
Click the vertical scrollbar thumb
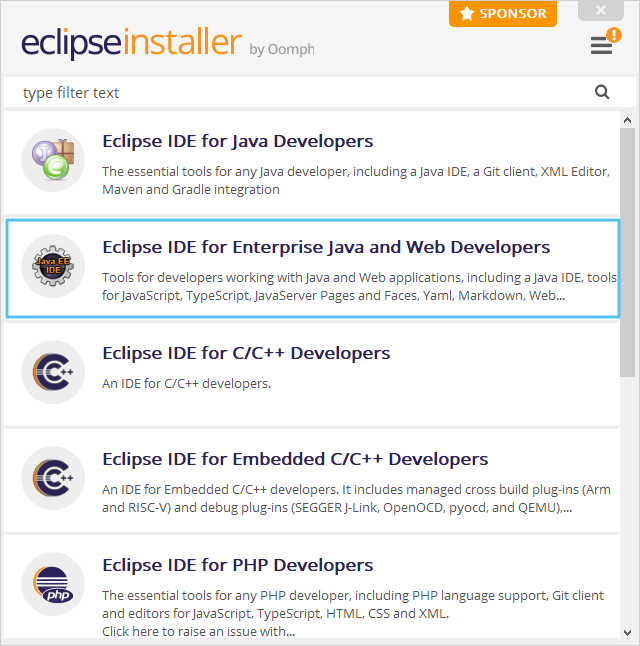[x=627, y=252]
